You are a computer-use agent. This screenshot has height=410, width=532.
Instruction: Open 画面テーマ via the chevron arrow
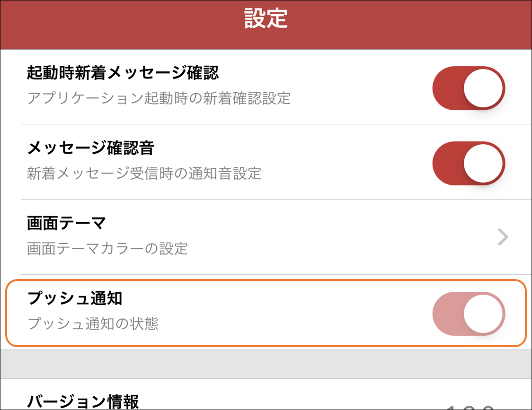click(x=503, y=237)
